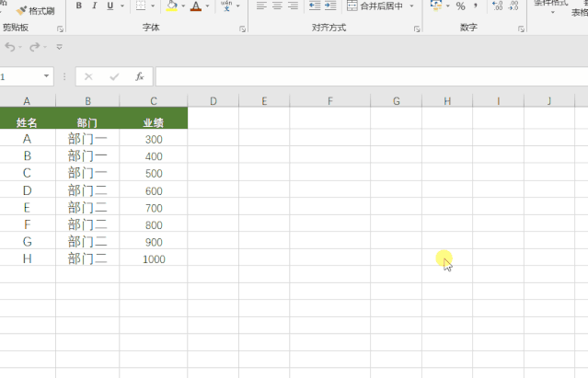This screenshot has width=588, height=378.
Task: Select column D header
Action: click(213, 101)
